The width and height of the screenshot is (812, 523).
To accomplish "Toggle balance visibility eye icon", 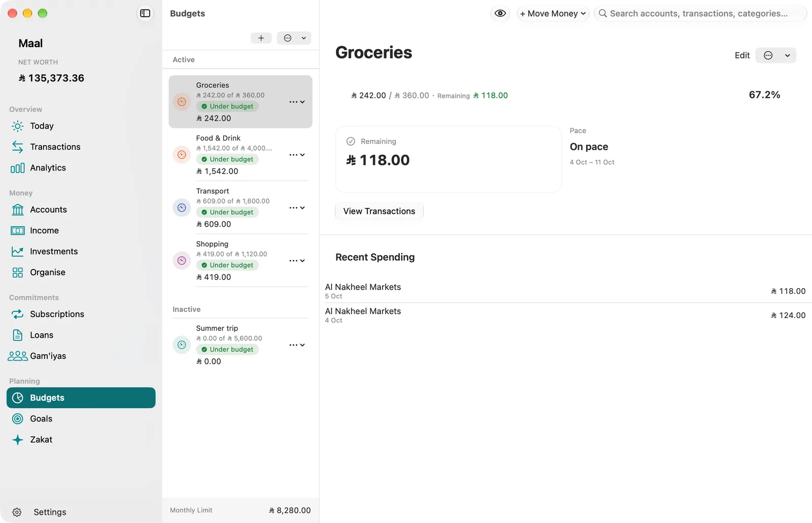I will coord(500,13).
